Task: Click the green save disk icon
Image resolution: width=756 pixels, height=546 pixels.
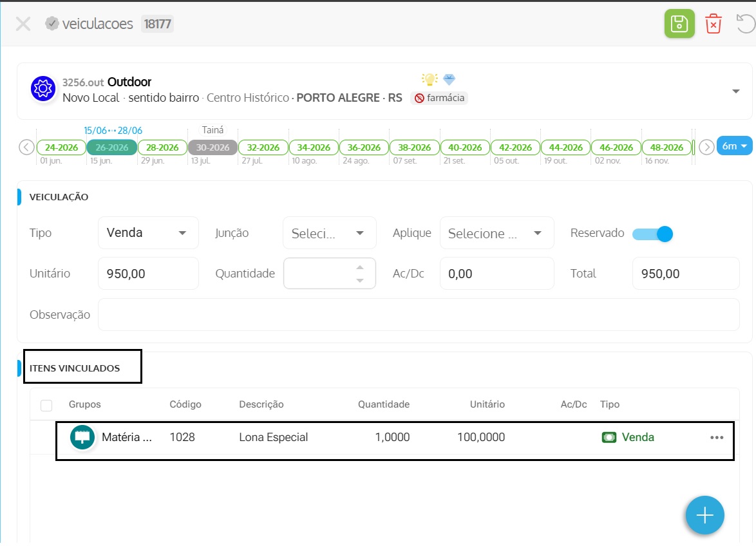Action: click(679, 24)
